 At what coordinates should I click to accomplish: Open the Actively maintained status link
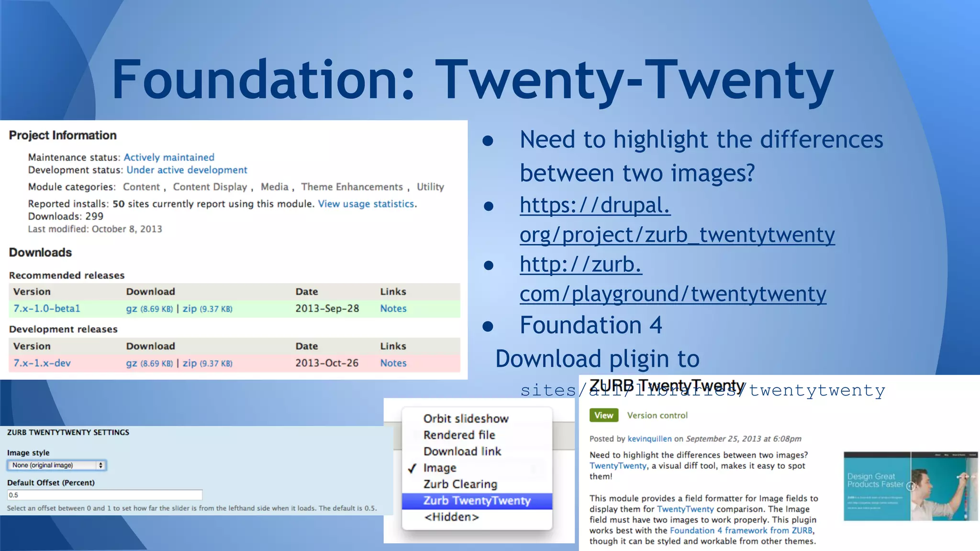pos(169,157)
